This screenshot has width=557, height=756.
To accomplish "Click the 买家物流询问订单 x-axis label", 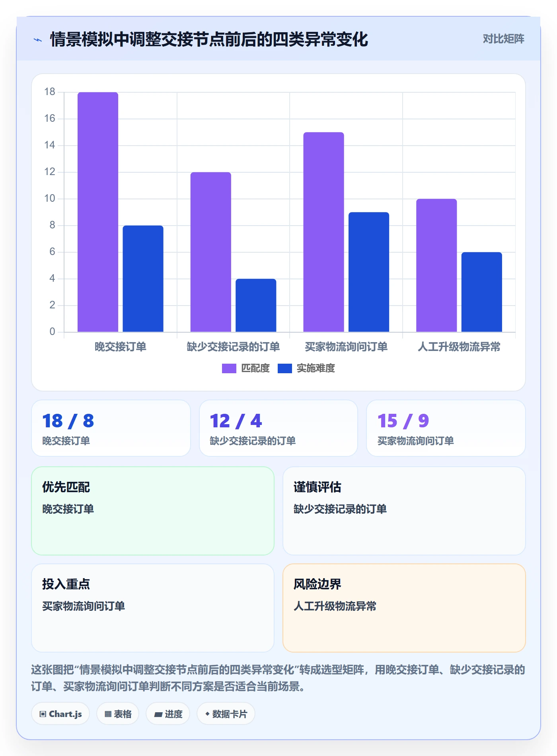I will pos(346,347).
